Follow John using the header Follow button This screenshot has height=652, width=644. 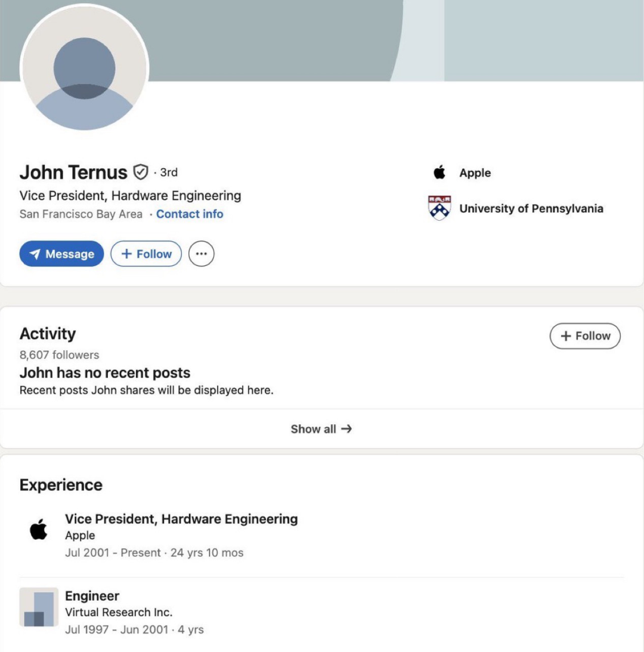[146, 254]
